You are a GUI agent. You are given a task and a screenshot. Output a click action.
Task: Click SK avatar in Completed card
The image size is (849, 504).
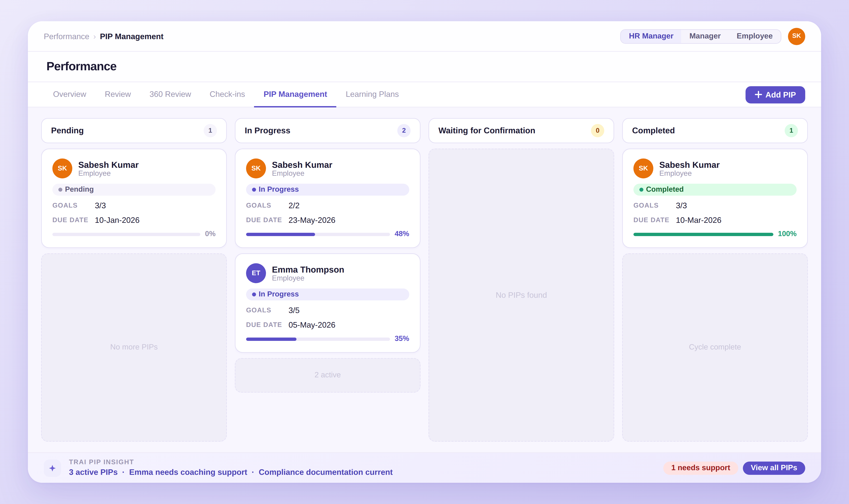coord(643,168)
